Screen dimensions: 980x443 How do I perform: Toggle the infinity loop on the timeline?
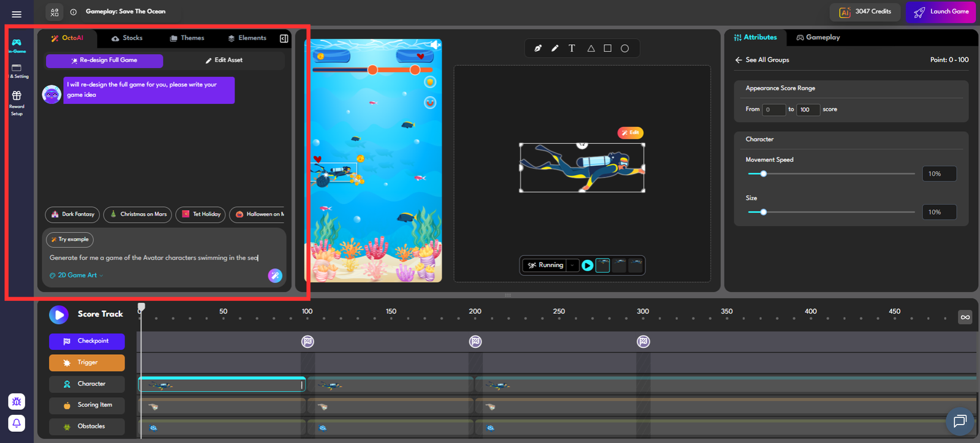click(965, 317)
